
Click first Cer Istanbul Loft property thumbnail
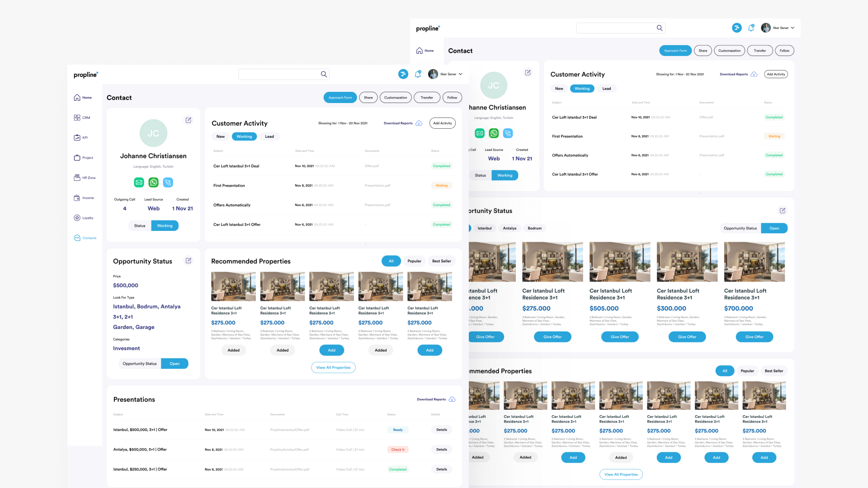point(233,286)
